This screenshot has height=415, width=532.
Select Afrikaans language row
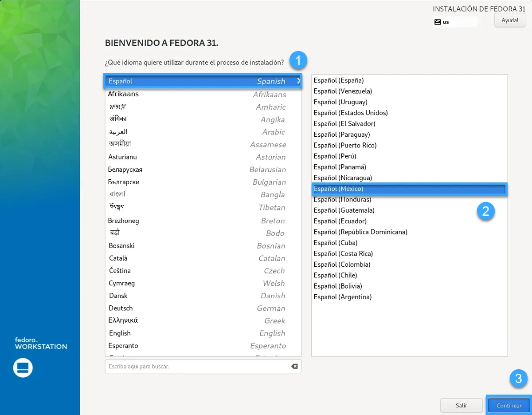(x=123, y=94)
